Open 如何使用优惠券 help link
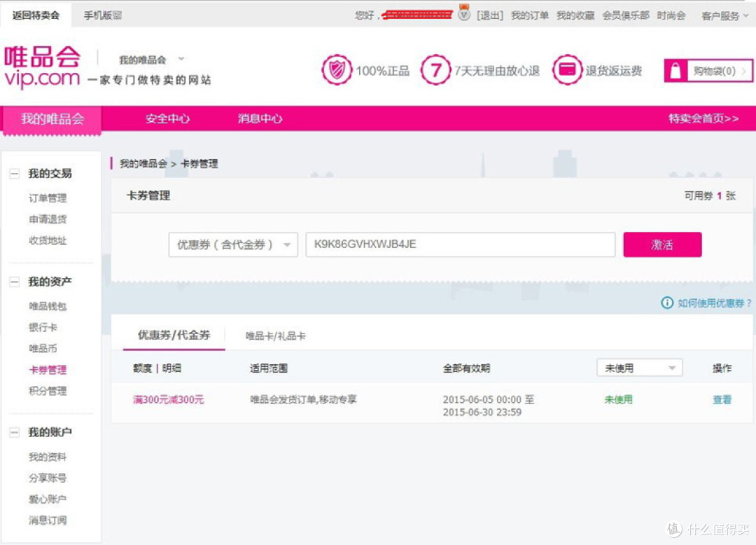This screenshot has height=545, width=756. click(714, 303)
